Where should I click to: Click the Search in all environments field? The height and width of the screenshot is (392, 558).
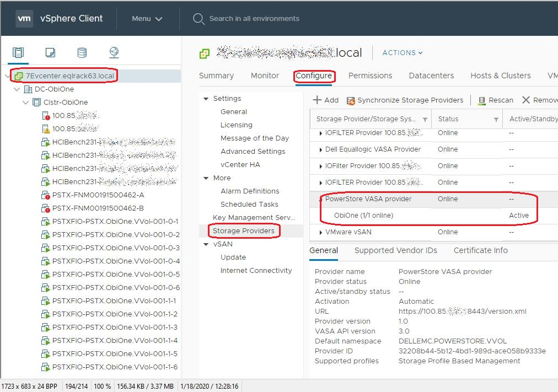(254, 19)
